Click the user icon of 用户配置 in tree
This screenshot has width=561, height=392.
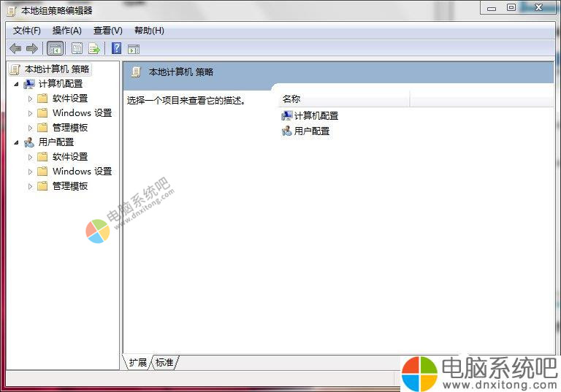29,142
